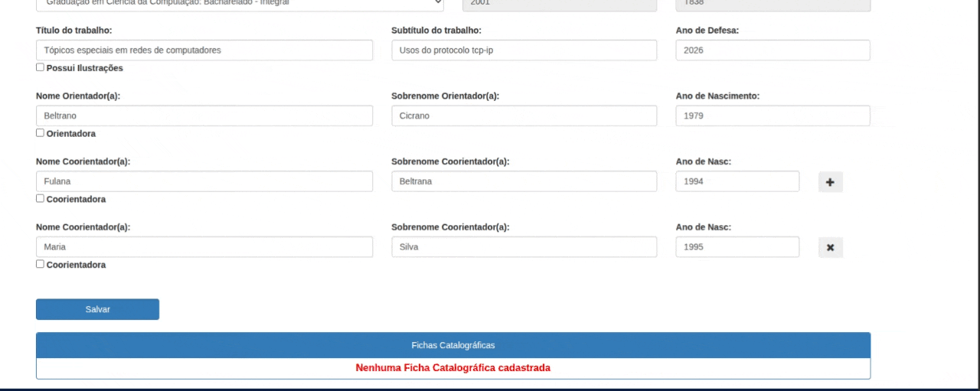Focus the coorientador name field containing Fulana
This screenshot has width=980, height=391.
click(204, 182)
